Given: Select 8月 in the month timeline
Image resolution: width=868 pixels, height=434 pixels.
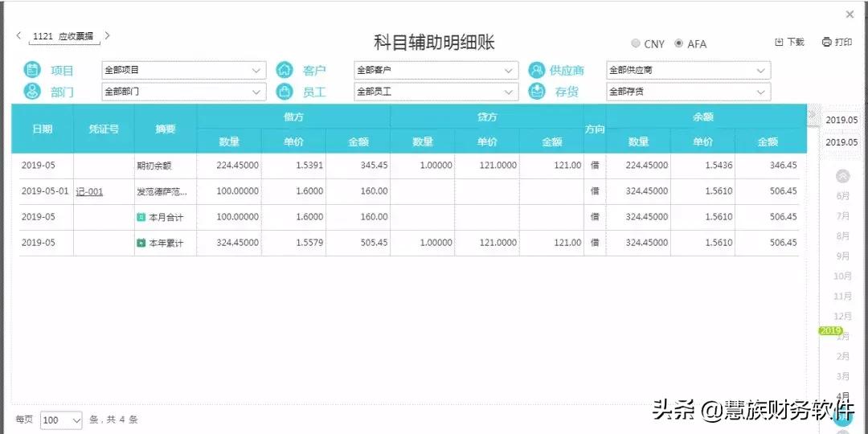Looking at the screenshot, I should [842, 235].
